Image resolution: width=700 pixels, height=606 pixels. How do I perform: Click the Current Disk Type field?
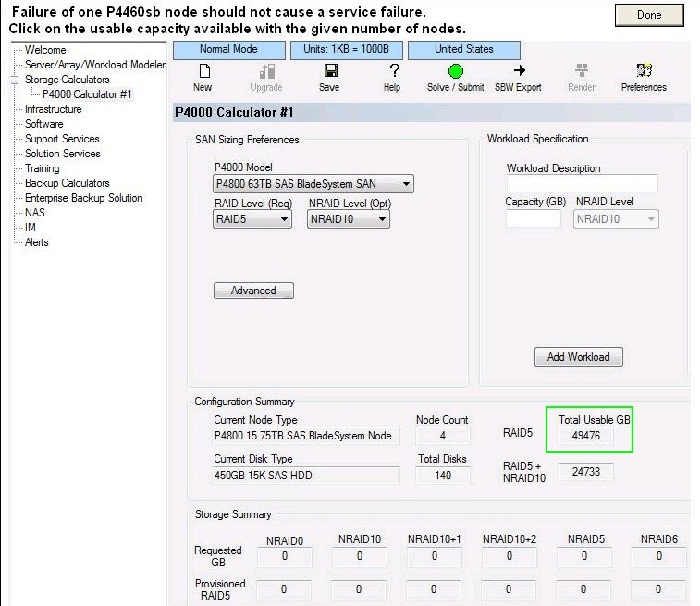[306, 476]
